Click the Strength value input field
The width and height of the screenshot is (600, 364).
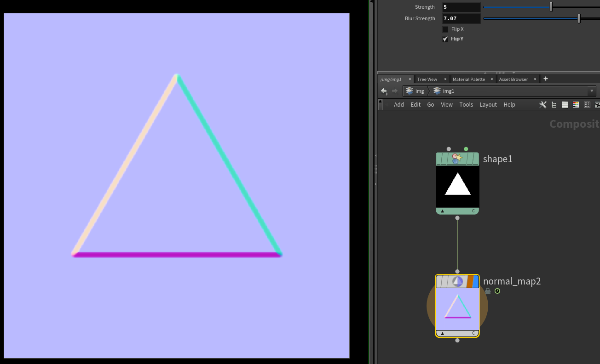[x=461, y=7]
